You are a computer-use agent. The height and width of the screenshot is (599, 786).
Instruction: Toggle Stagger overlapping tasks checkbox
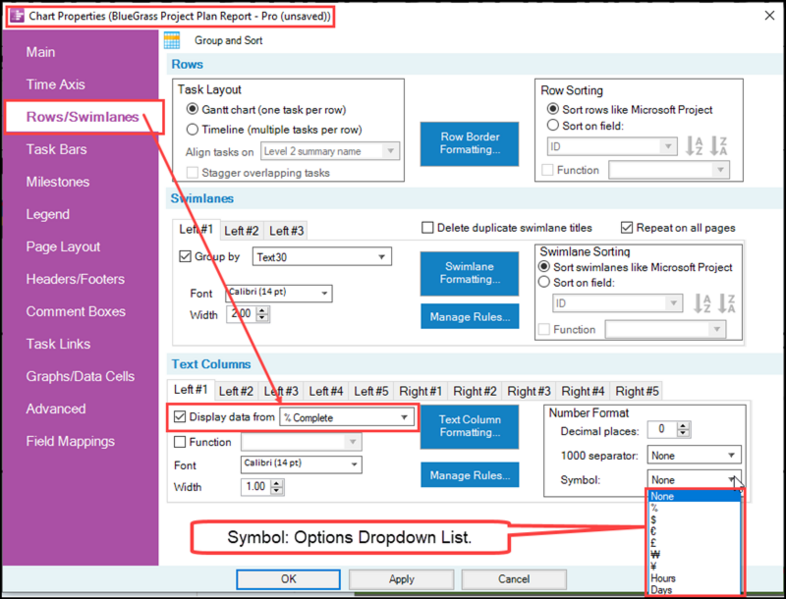tap(192, 172)
